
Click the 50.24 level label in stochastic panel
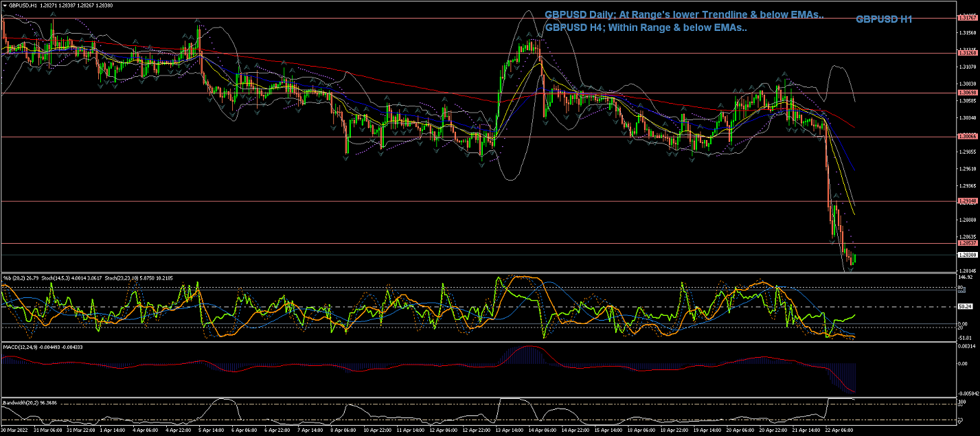(965, 306)
